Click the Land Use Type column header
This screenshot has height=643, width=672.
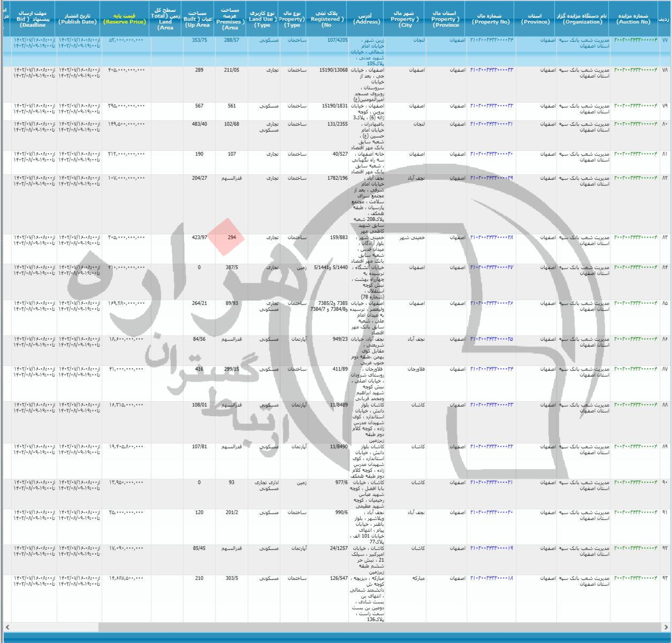tap(263, 19)
